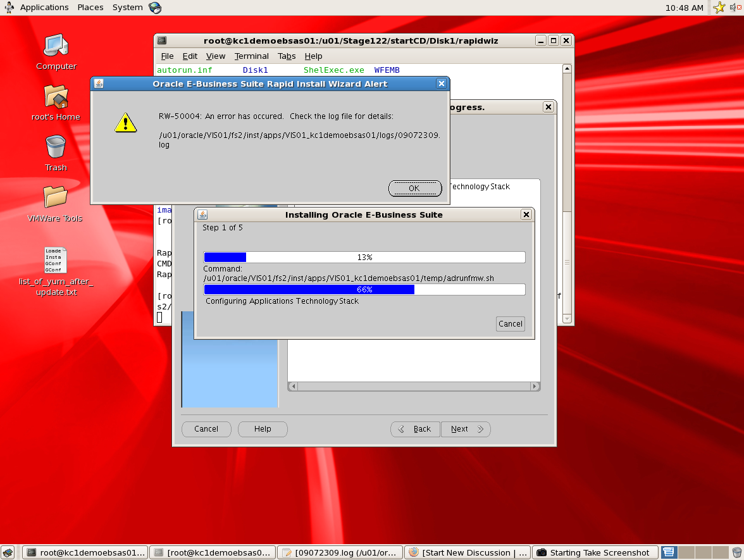Screen dimensions: 744x560
Task: Click the 66% step progress bar
Action: (x=364, y=290)
